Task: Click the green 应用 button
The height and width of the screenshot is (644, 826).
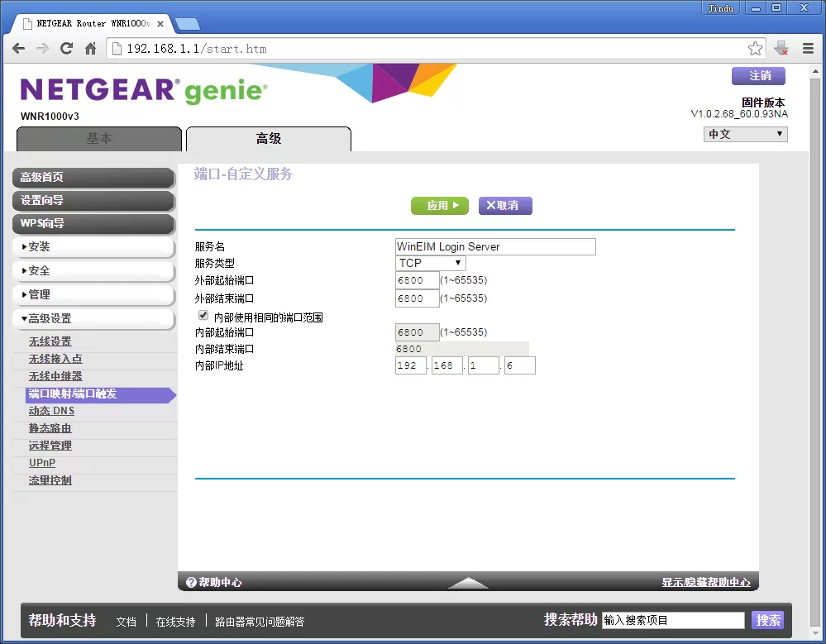Action: pyautogui.click(x=439, y=205)
